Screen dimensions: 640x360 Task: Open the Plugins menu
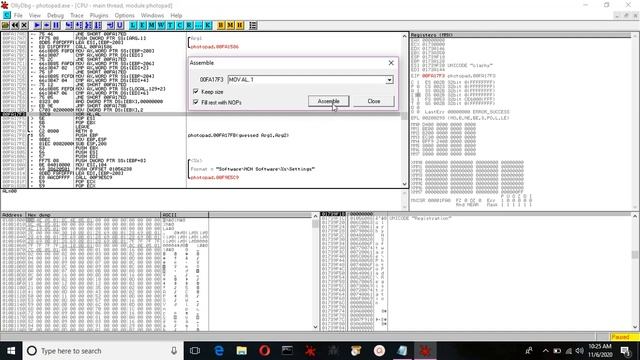point(99,15)
